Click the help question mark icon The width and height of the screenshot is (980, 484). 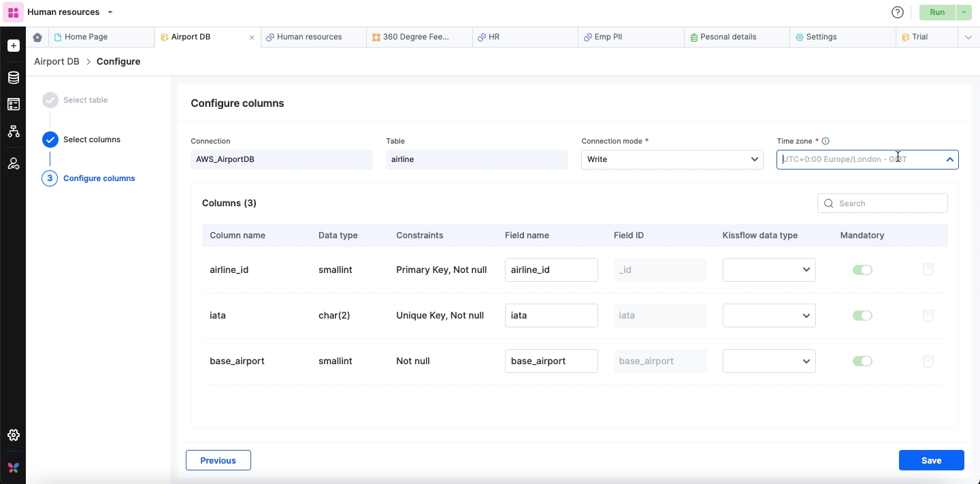(x=897, y=12)
